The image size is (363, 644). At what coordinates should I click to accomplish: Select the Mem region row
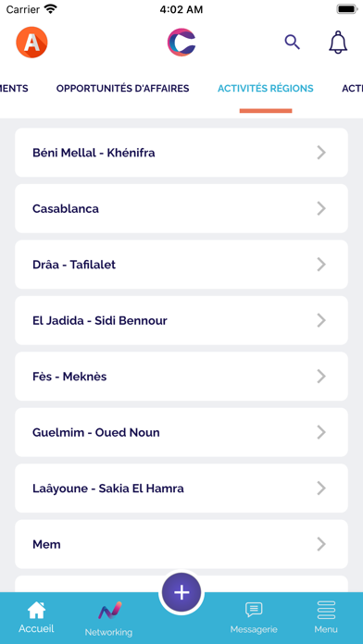click(x=181, y=544)
